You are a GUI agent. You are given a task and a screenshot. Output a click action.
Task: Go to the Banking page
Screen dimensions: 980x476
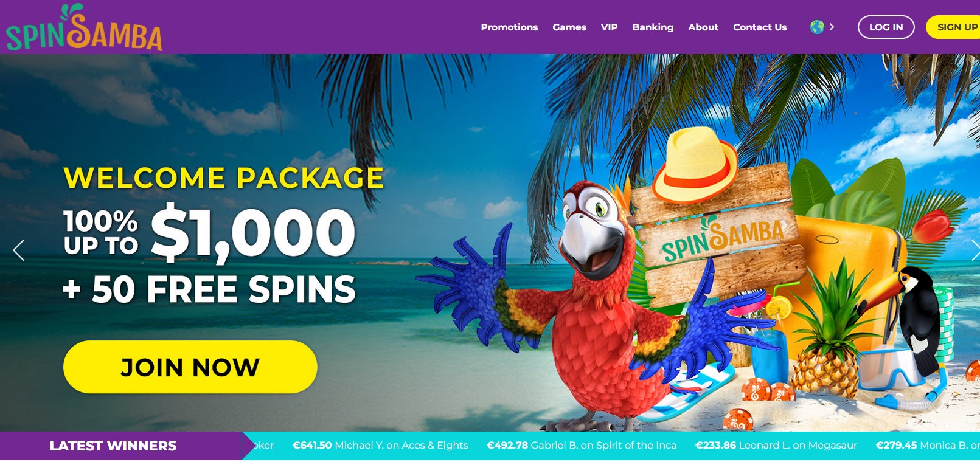click(653, 27)
